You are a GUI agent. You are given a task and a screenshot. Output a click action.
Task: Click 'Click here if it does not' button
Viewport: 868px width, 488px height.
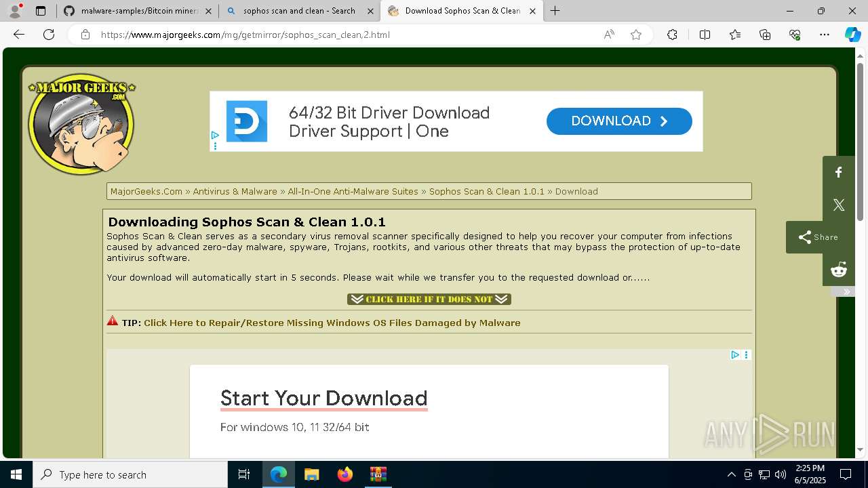coord(429,299)
